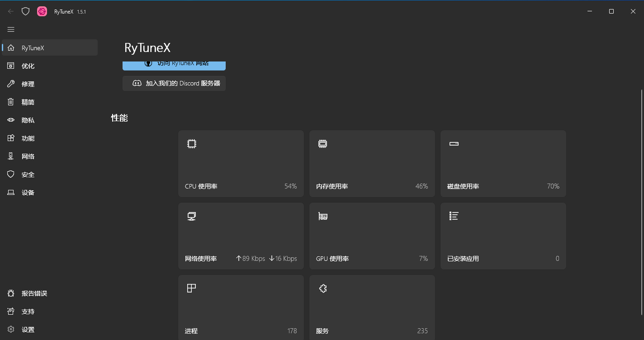Click the network computer icon
The width and height of the screenshot is (644, 340).
click(x=192, y=216)
